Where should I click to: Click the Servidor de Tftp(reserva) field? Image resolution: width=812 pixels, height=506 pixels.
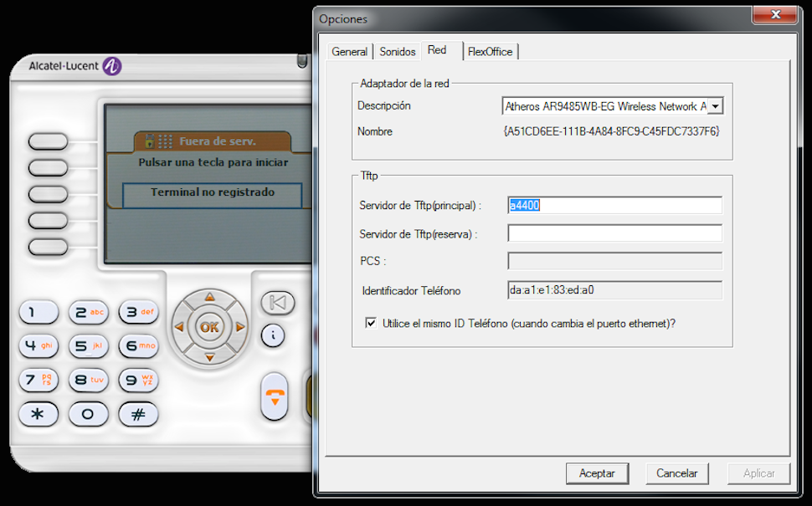pos(614,233)
